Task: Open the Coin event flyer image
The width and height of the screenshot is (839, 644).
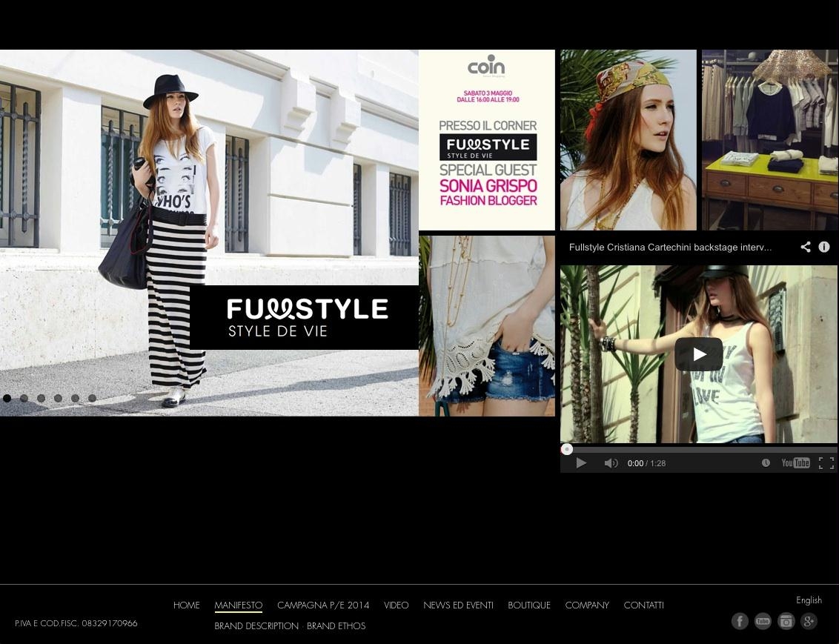Action: [x=487, y=140]
